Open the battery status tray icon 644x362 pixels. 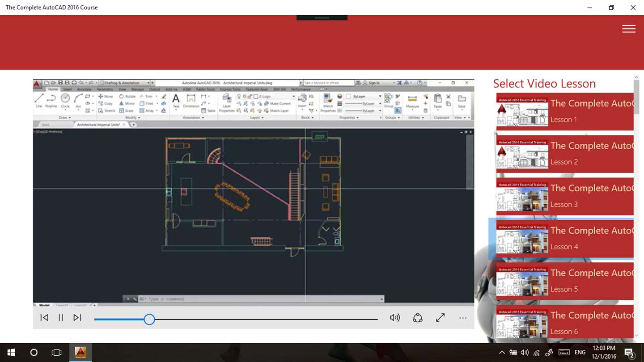click(x=513, y=353)
